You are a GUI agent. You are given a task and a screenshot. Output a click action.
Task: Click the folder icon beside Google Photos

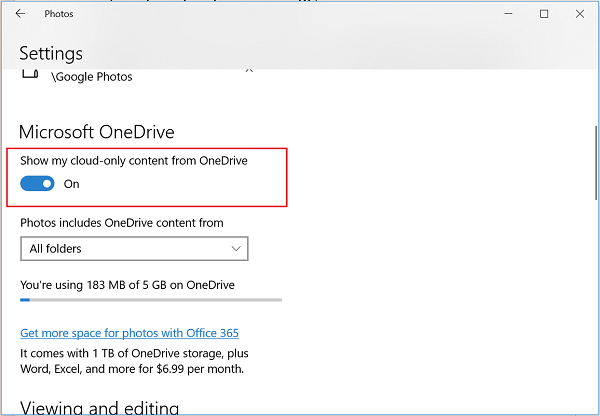pos(30,74)
